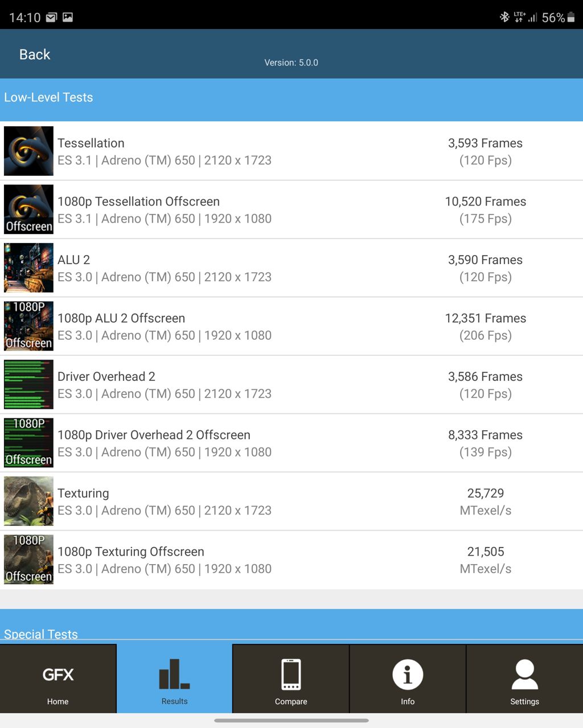Open the 1080p Tessellation Offscreen thumbnail

tap(28, 209)
